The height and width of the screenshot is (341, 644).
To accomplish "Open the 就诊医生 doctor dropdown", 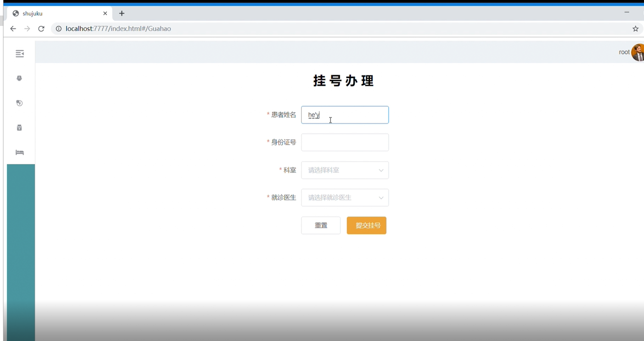I will point(345,198).
